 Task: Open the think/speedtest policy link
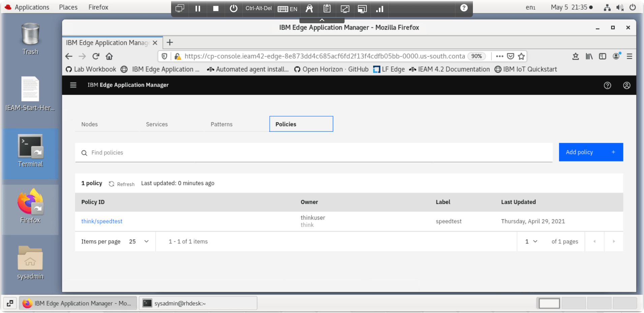[102, 221]
